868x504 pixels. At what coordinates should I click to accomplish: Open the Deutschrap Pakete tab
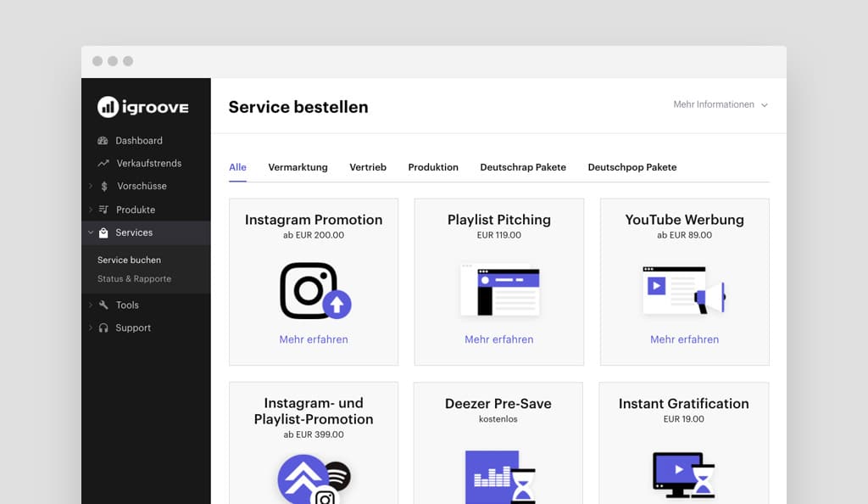coord(523,167)
